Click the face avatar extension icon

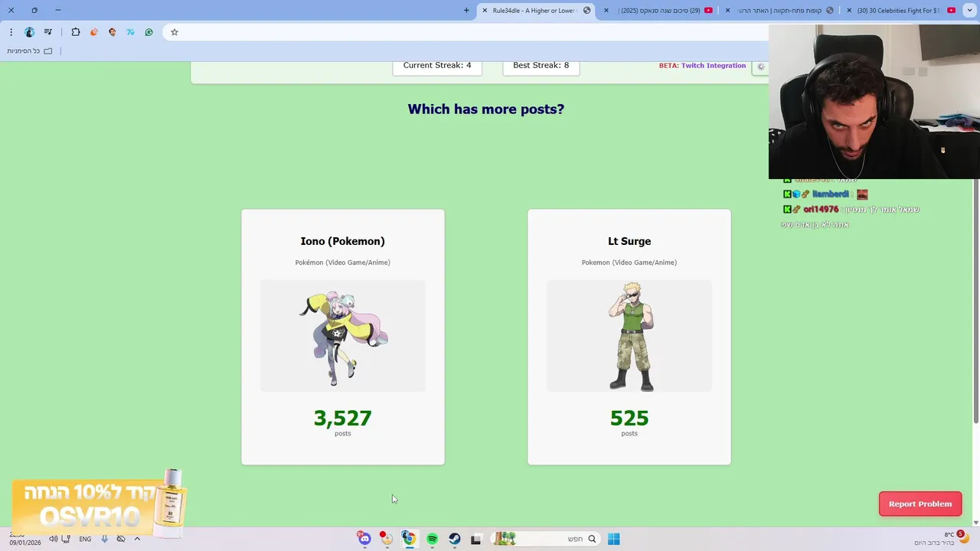[x=112, y=32]
